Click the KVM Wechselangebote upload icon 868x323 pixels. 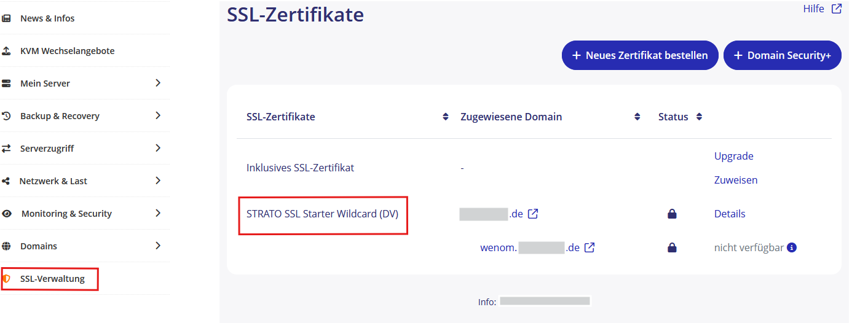tap(6, 51)
